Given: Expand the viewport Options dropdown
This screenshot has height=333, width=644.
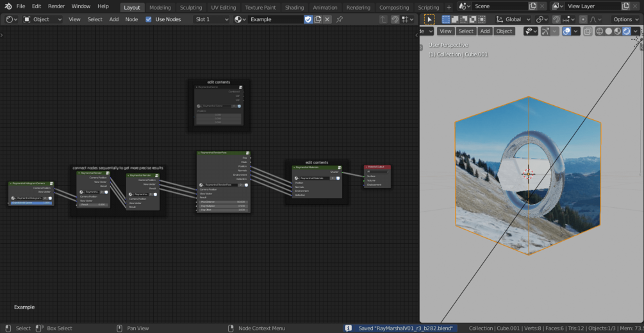Looking at the screenshot, I should tap(625, 19).
